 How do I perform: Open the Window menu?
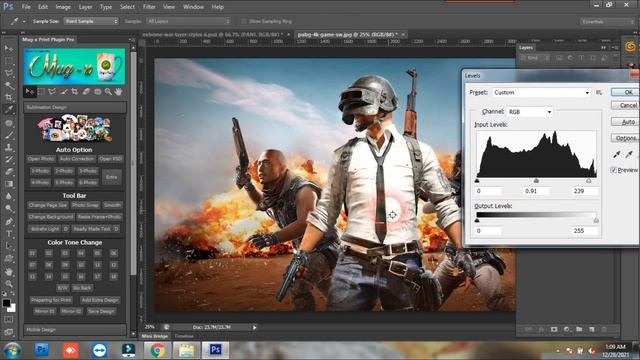[193, 7]
